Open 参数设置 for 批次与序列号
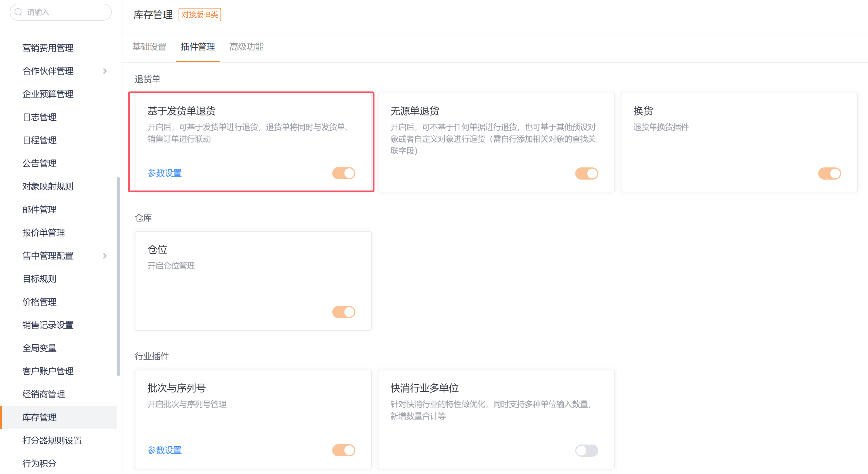868x474 pixels. click(164, 450)
